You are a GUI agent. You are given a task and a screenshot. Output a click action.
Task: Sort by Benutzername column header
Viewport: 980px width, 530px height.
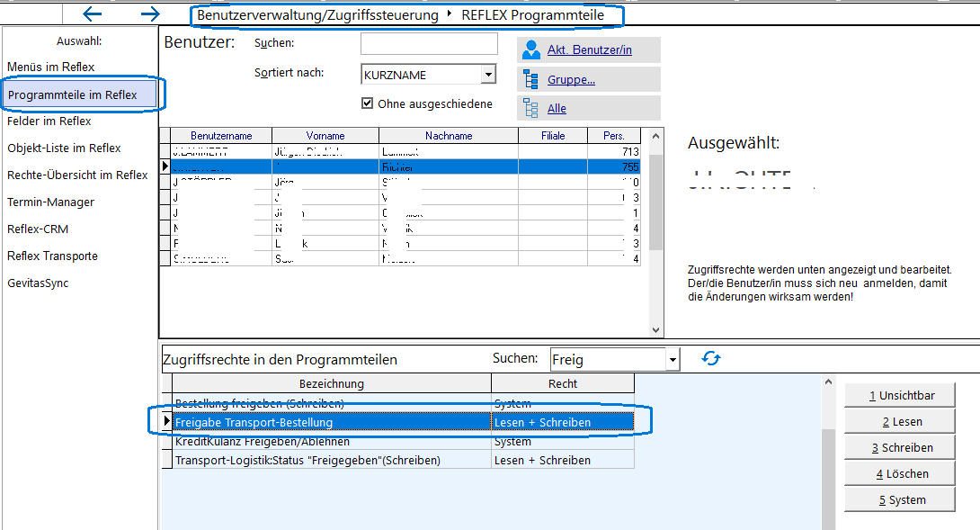pos(221,136)
